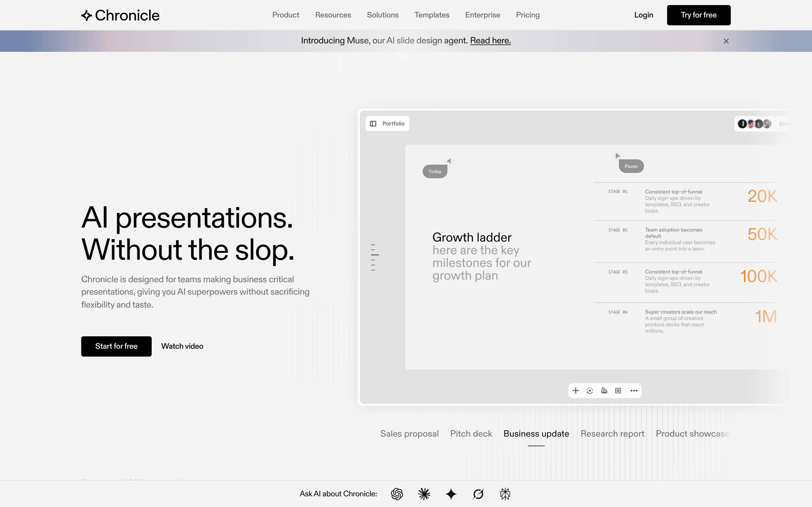Open the theme color swatches icon

604,391
